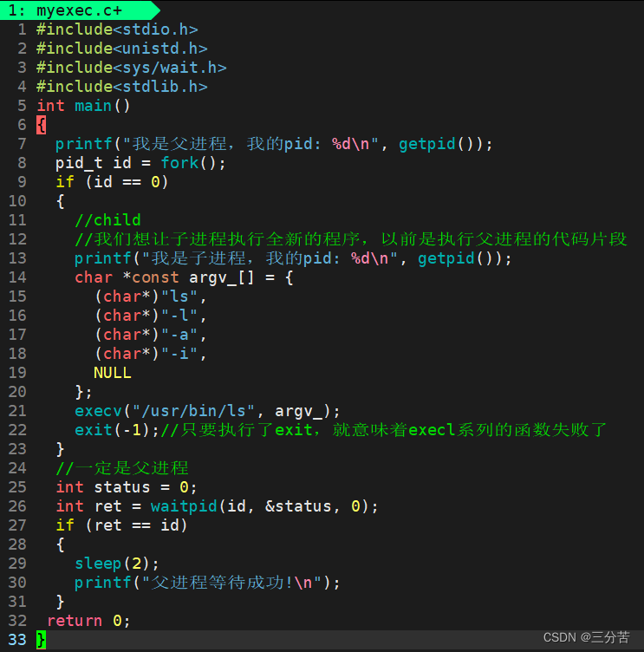Click the green comment on line 12
The image size is (644, 652).
click(x=350, y=239)
